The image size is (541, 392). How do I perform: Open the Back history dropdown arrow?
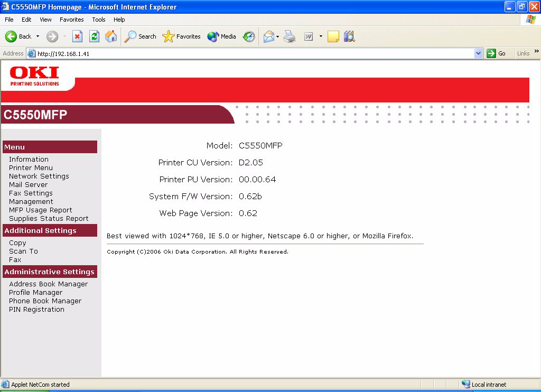tap(38, 36)
